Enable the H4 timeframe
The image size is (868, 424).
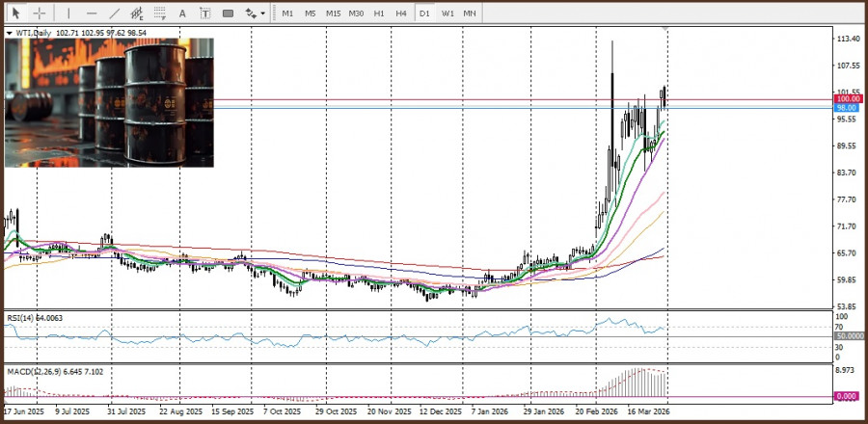[x=401, y=13]
